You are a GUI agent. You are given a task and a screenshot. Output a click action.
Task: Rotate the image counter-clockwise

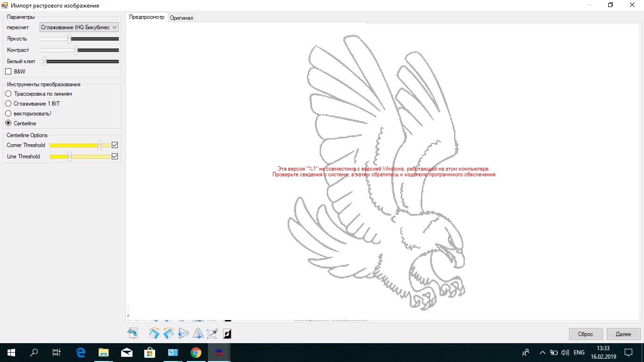pos(168,333)
